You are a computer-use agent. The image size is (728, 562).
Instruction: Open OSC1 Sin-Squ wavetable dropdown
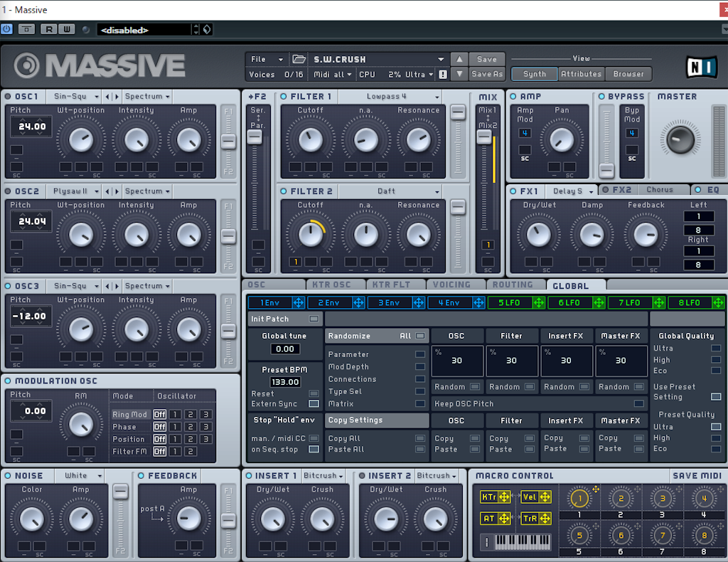pos(74,97)
